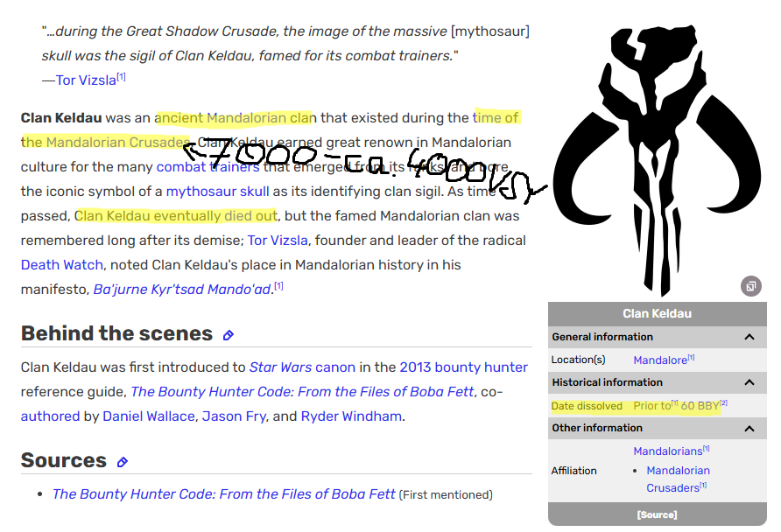
Task: Click the 'Historical information' header text
Action: coord(607,382)
